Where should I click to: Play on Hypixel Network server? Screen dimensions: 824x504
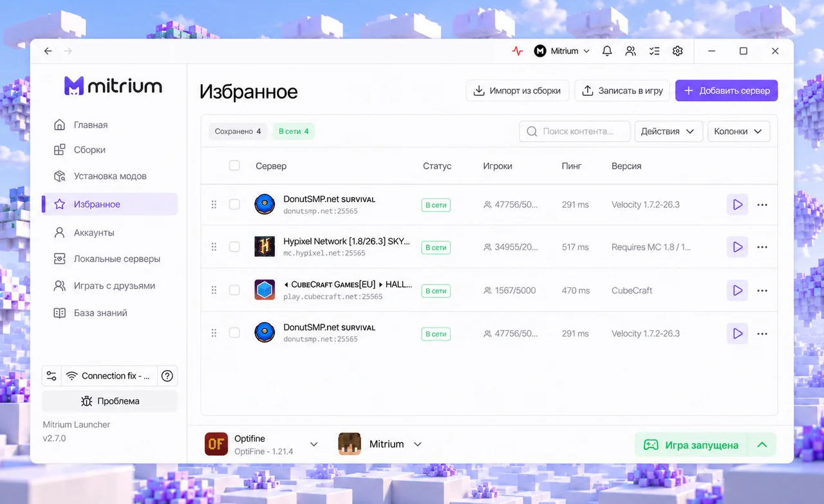click(738, 247)
